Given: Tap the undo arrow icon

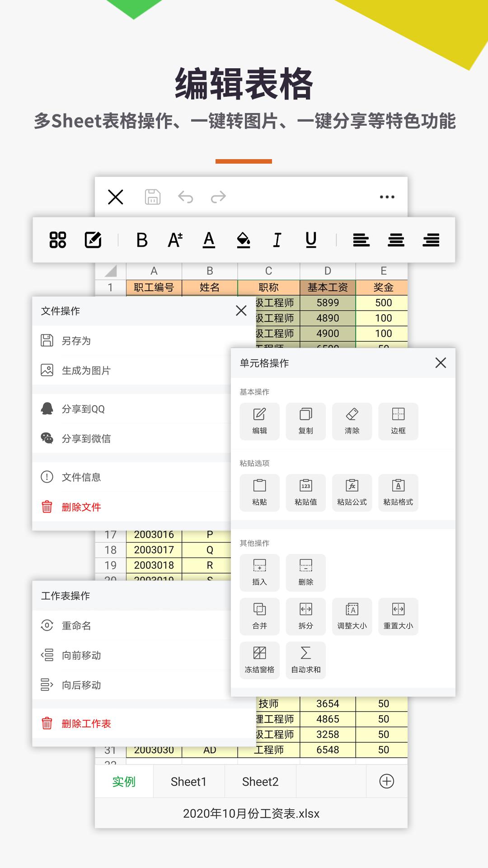Looking at the screenshot, I should 185,197.
